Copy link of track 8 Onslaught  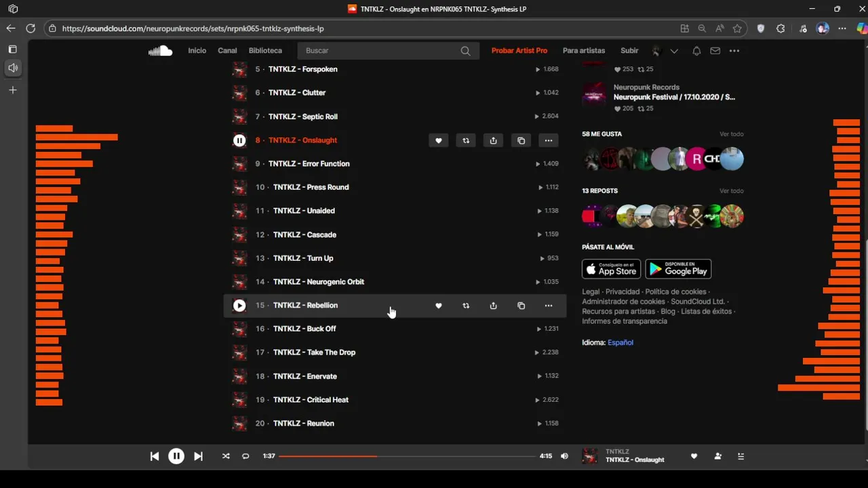[521, 140]
